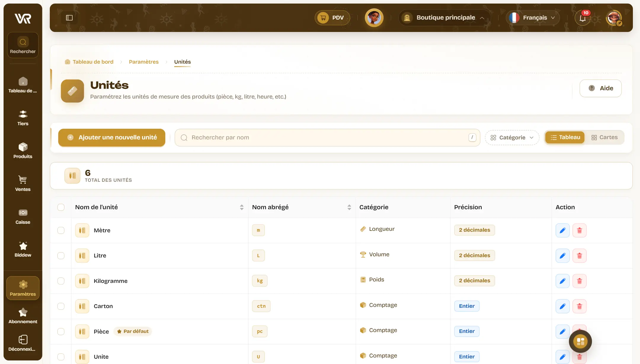Check the Carton row checkbox
Viewport: 640px width, 364px height.
coord(61,306)
